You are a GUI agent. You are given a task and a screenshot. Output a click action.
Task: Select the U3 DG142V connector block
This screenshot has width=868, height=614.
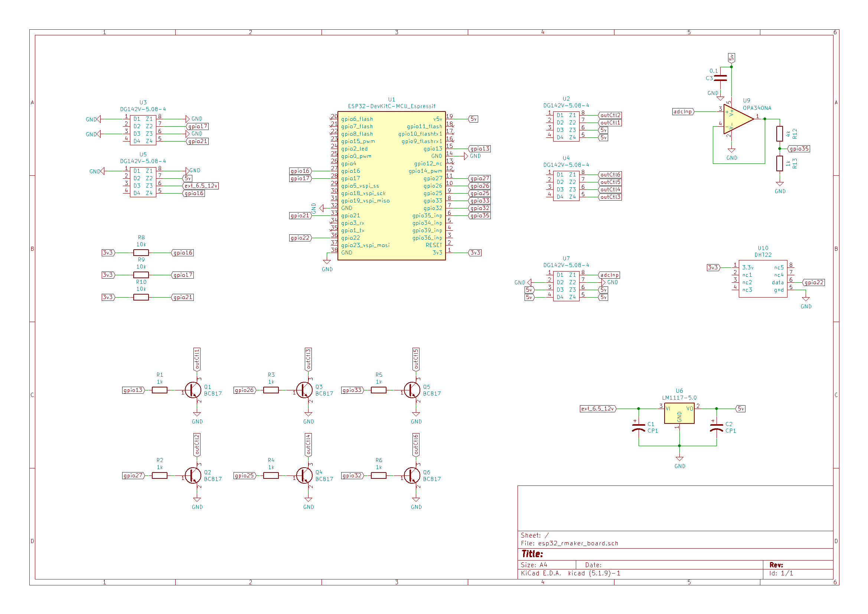tap(143, 130)
